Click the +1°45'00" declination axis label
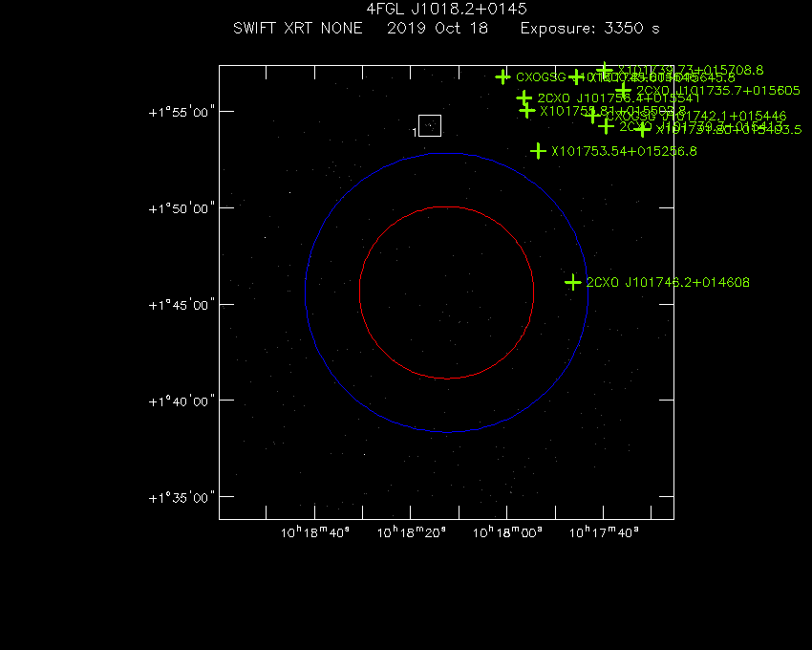The width and height of the screenshot is (812, 650). pos(182,305)
